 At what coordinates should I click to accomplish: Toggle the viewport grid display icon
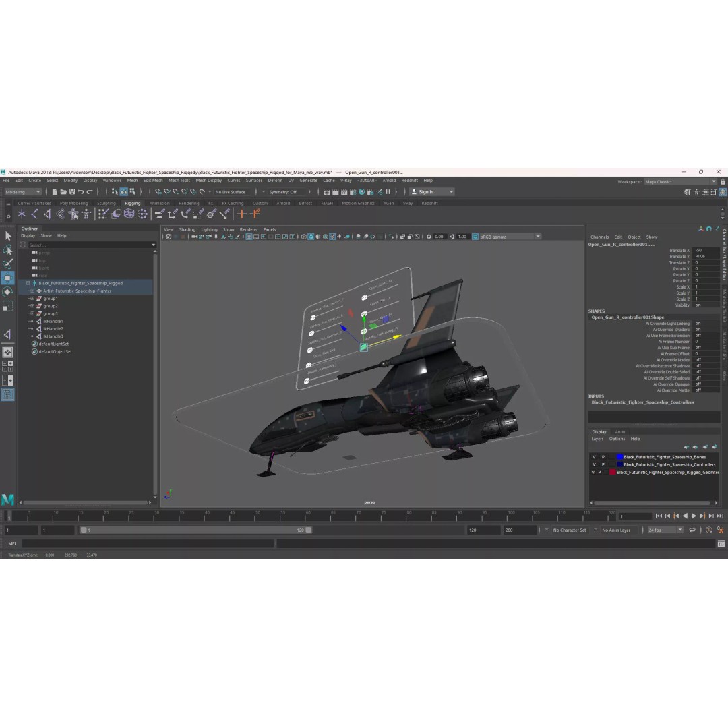click(x=249, y=237)
